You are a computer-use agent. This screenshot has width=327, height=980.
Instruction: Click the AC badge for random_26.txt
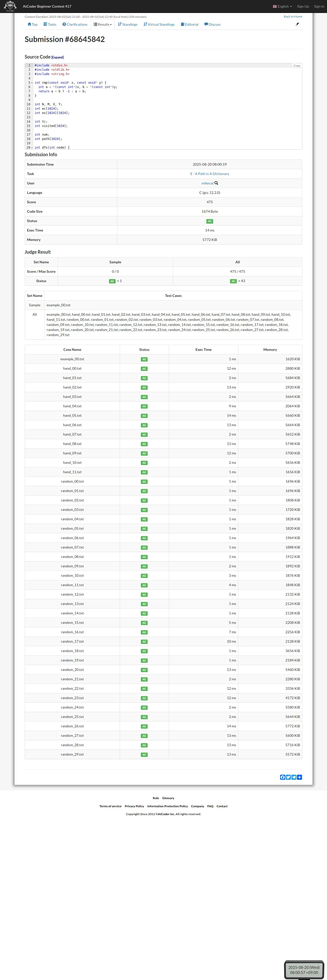(x=144, y=727)
